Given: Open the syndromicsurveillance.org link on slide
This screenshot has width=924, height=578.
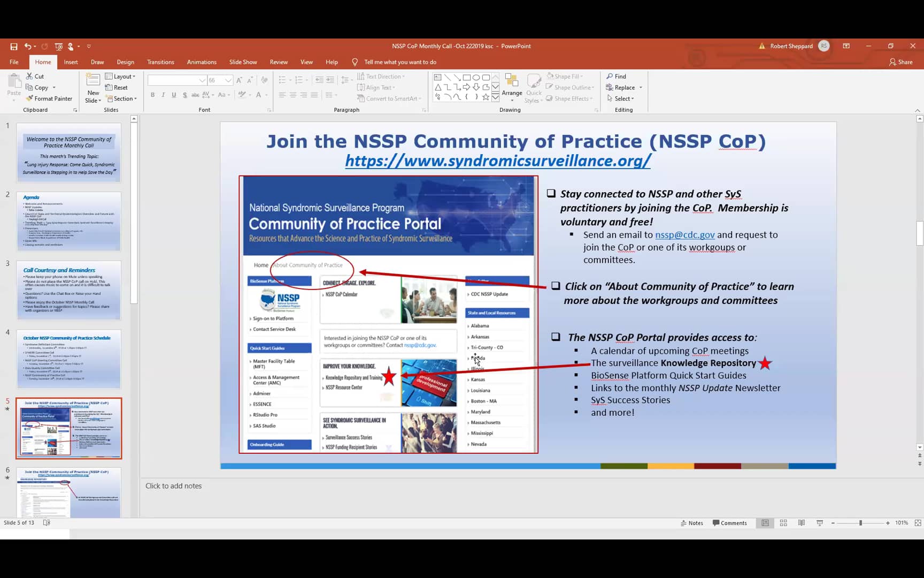Looking at the screenshot, I should tap(497, 161).
